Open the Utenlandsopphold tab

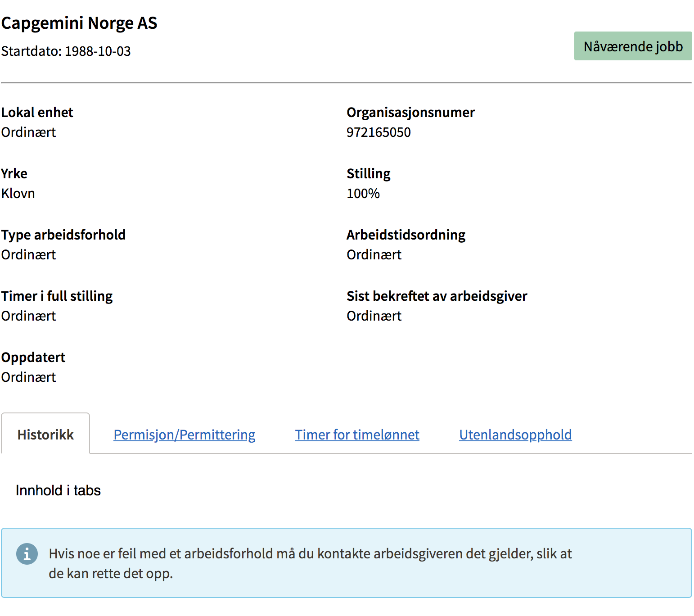point(516,435)
